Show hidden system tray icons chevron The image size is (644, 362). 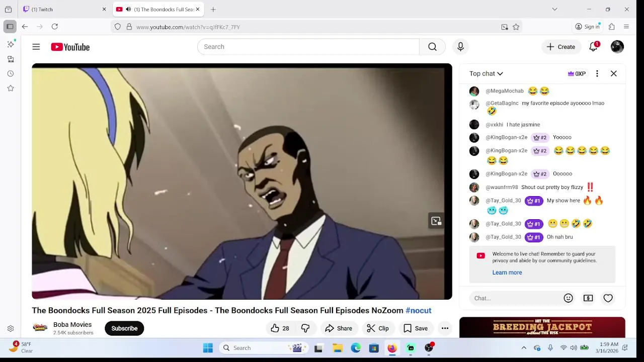pyautogui.click(x=524, y=348)
